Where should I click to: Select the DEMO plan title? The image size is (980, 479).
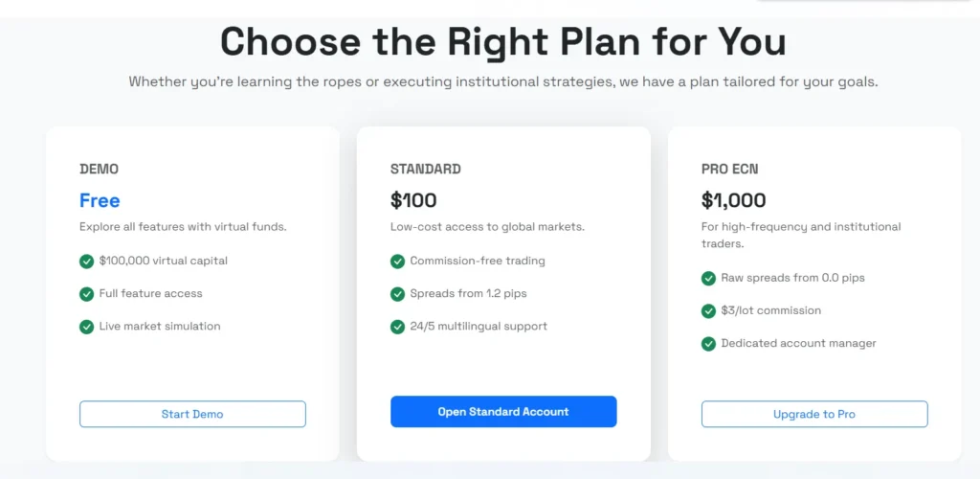point(100,170)
